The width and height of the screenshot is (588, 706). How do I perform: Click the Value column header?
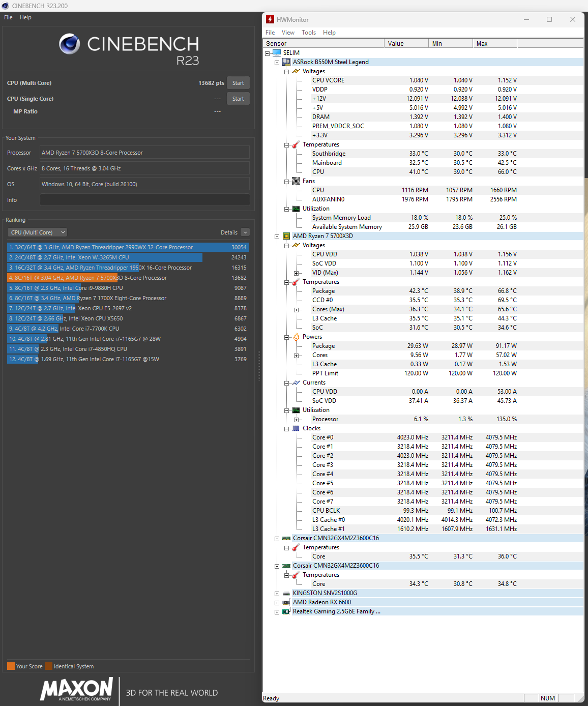click(406, 44)
